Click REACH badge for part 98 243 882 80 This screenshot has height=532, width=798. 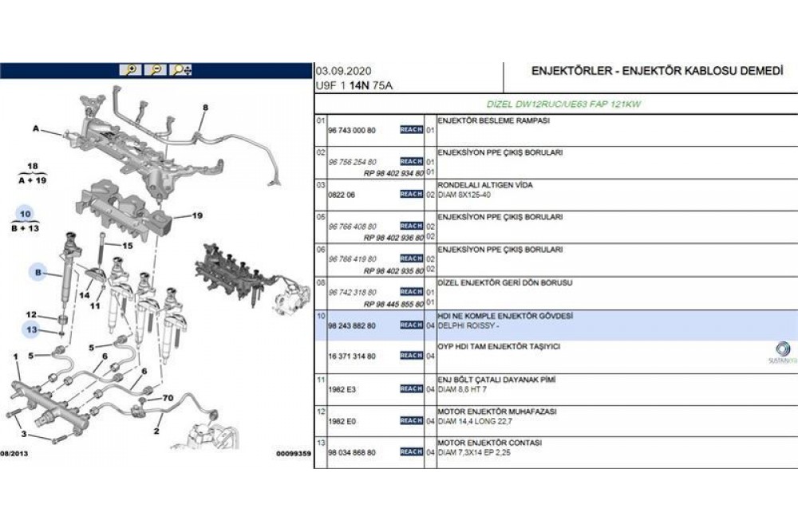coord(411,325)
